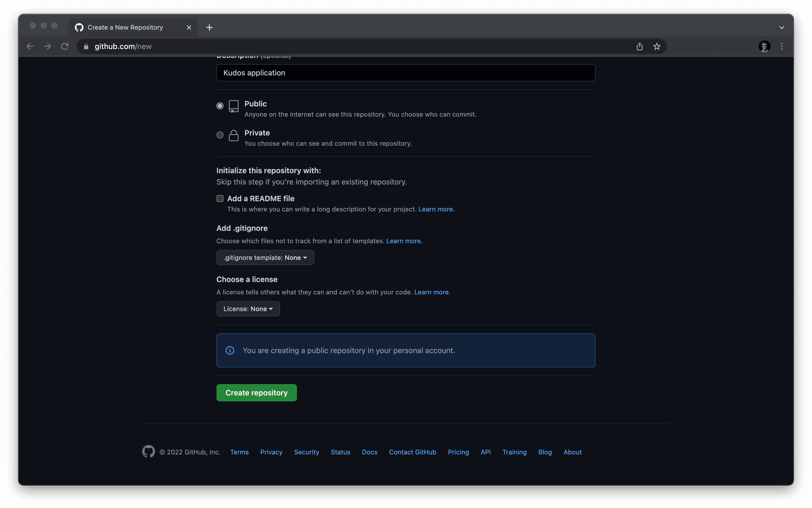Click the browser forward arrow

(x=47, y=46)
